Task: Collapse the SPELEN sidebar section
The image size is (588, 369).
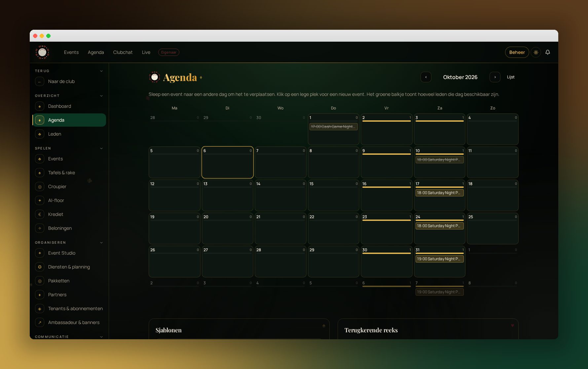Action: point(101,148)
